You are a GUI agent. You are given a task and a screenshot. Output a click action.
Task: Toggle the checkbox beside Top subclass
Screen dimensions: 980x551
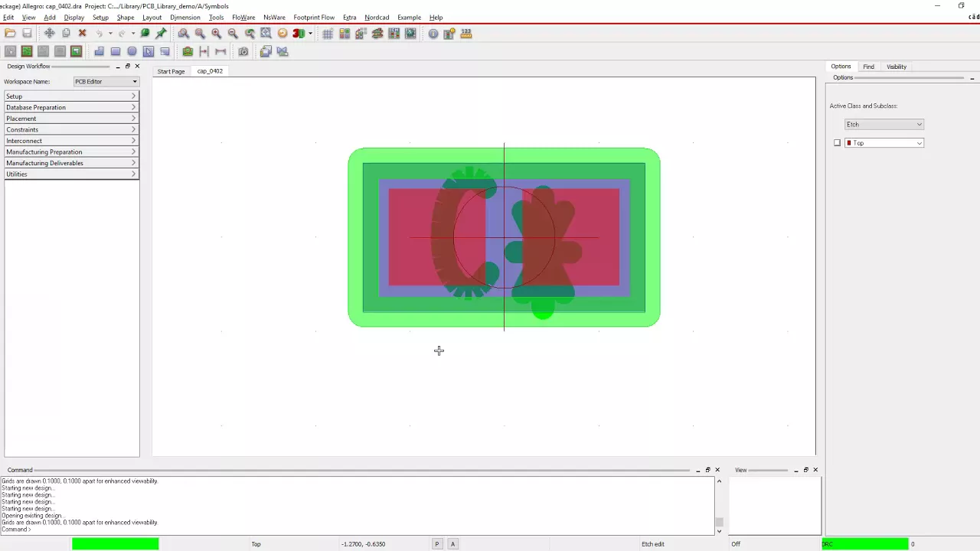[x=837, y=143]
